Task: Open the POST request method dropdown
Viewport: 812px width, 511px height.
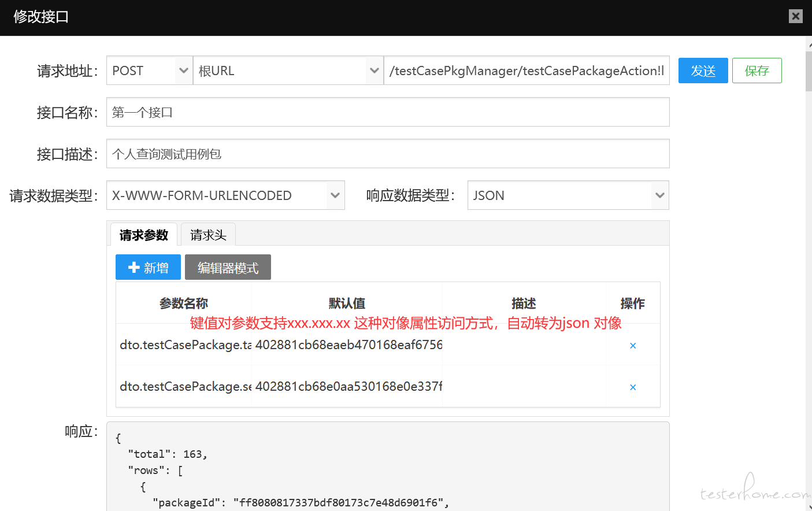Action: 150,71
